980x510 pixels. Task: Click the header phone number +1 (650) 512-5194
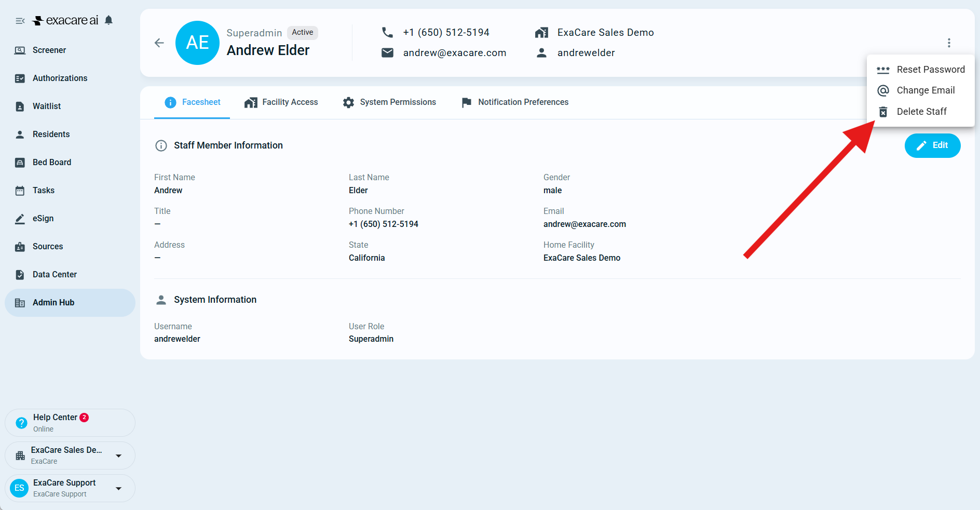pos(446,33)
